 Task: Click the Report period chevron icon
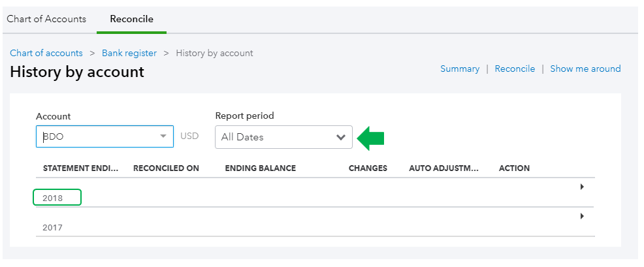click(340, 137)
